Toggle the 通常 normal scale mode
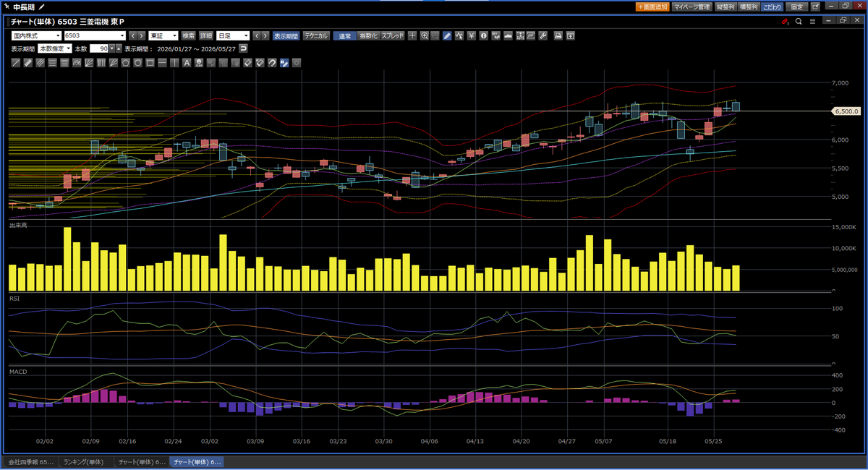 (x=345, y=35)
